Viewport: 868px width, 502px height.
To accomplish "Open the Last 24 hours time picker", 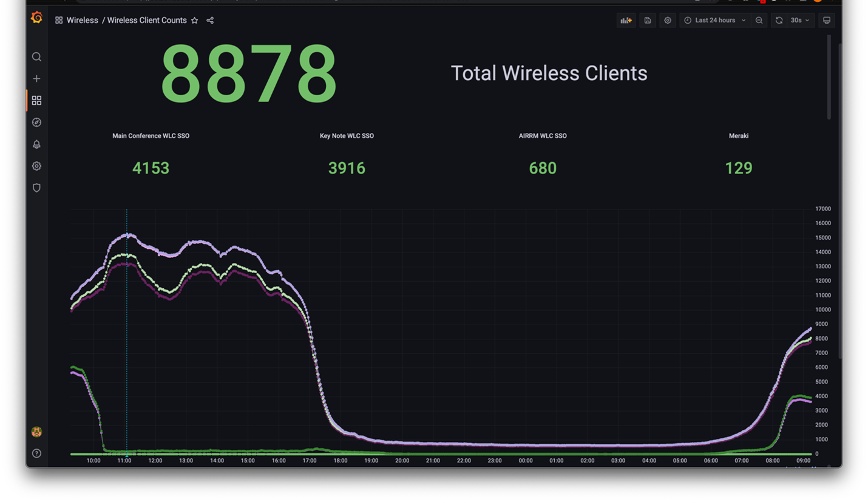I will pos(714,21).
